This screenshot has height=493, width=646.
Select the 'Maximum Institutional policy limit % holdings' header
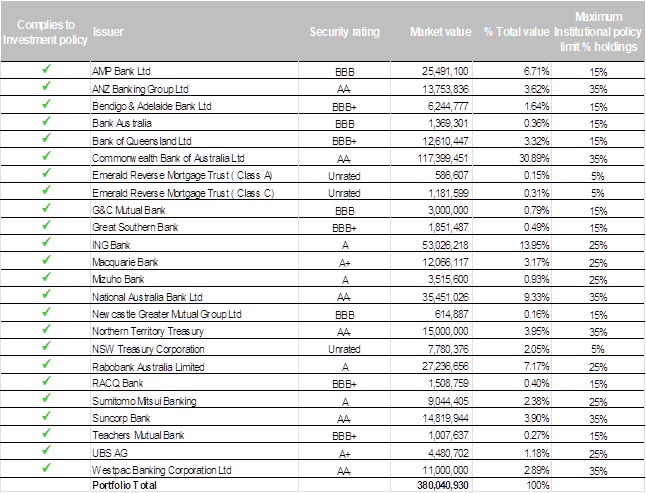(x=598, y=32)
